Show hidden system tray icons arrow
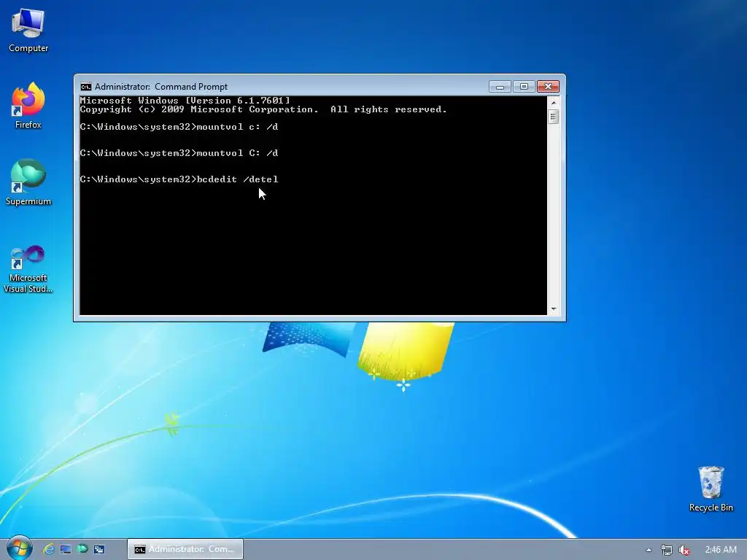747x560 pixels. point(649,550)
